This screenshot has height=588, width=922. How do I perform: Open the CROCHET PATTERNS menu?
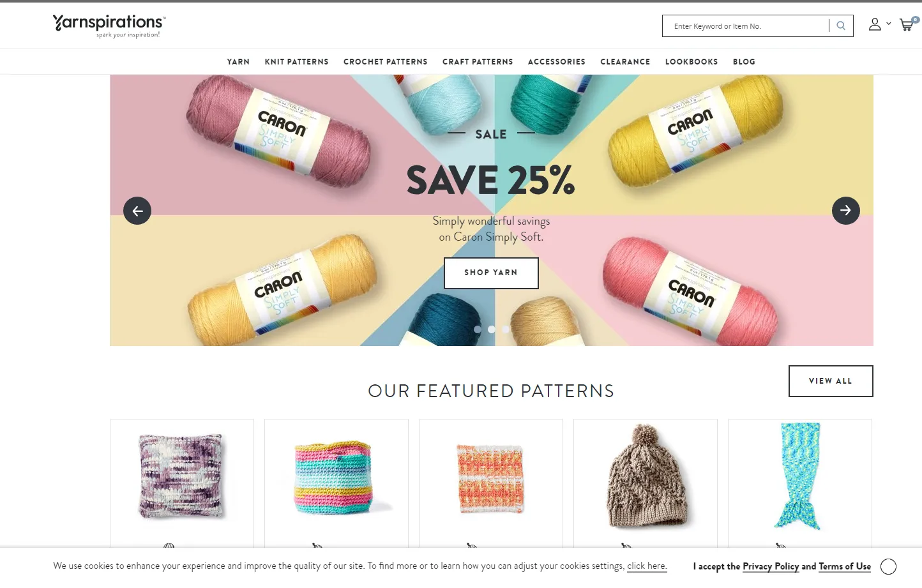(386, 62)
